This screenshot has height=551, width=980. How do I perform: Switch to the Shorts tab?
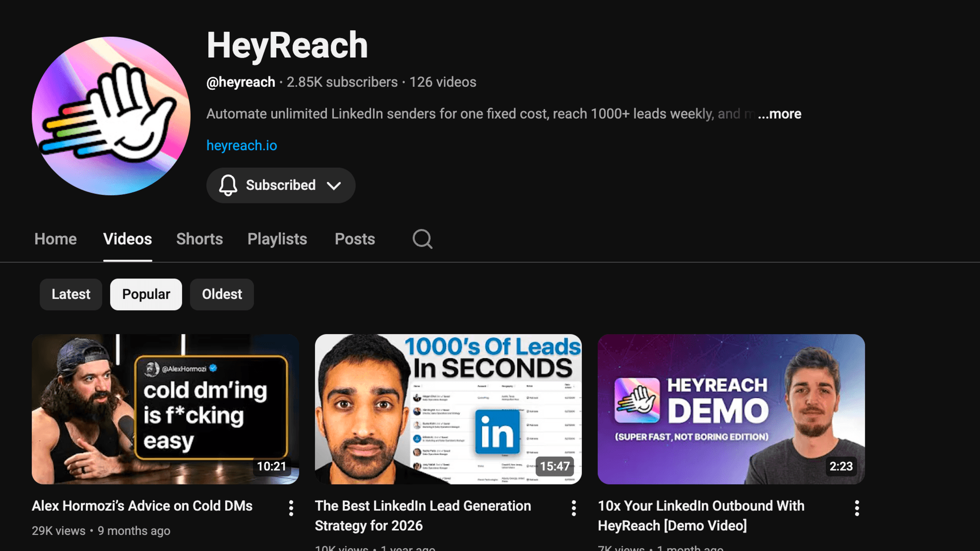pyautogui.click(x=200, y=239)
